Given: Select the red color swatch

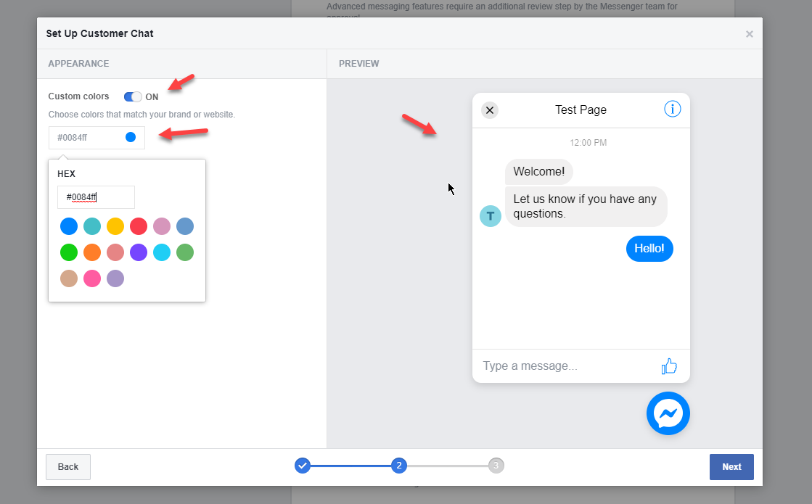Looking at the screenshot, I should tap(139, 226).
